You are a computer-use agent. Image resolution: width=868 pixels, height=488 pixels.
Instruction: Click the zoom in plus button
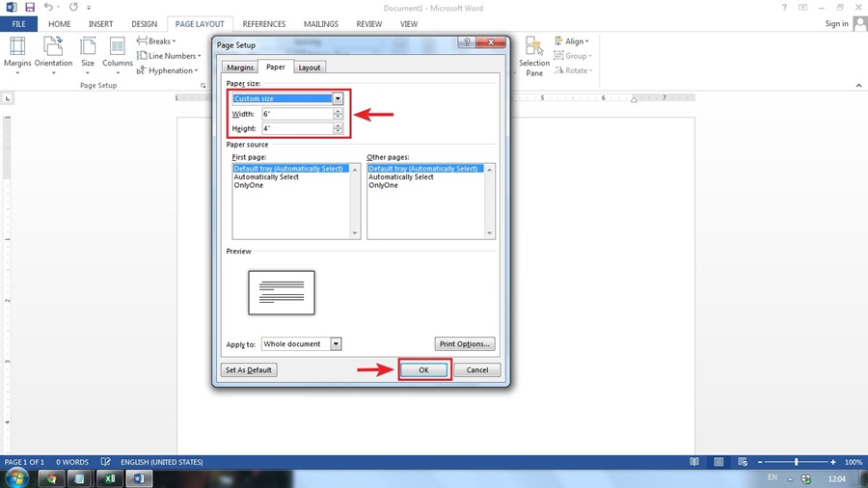coord(832,462)
